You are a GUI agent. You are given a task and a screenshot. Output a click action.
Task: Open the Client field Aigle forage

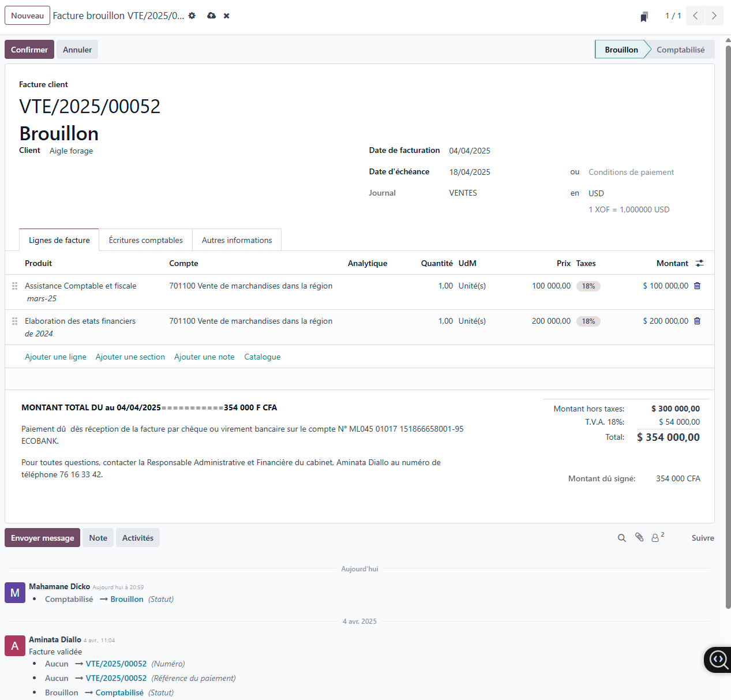[x=72, y=151]
